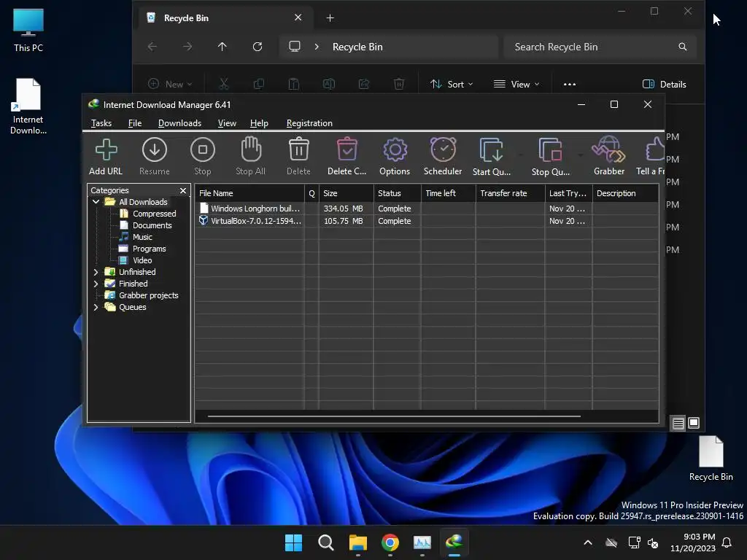
Task: Open New dropdown in Recycle Bin window
Action: [170, 85]
